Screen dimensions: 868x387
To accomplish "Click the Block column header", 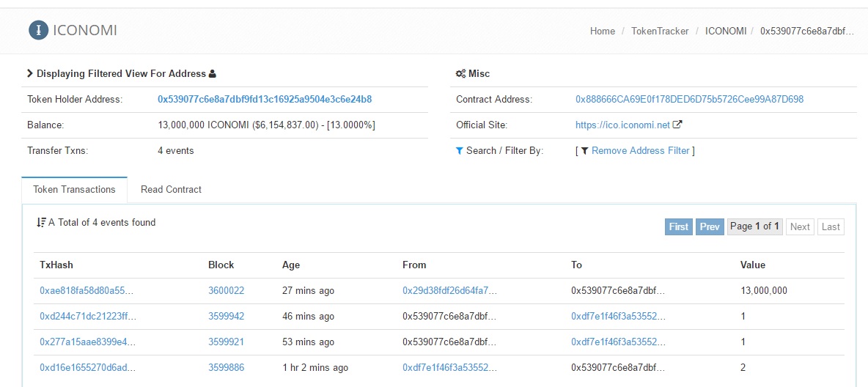I will click(221, 265).
